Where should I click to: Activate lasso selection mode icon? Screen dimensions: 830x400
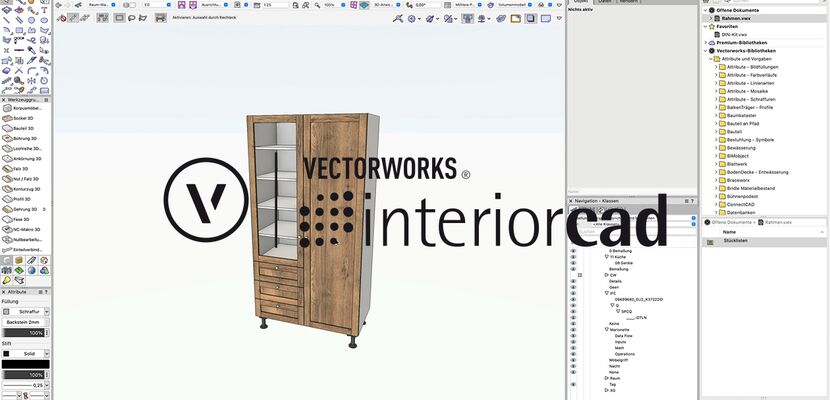131,18
